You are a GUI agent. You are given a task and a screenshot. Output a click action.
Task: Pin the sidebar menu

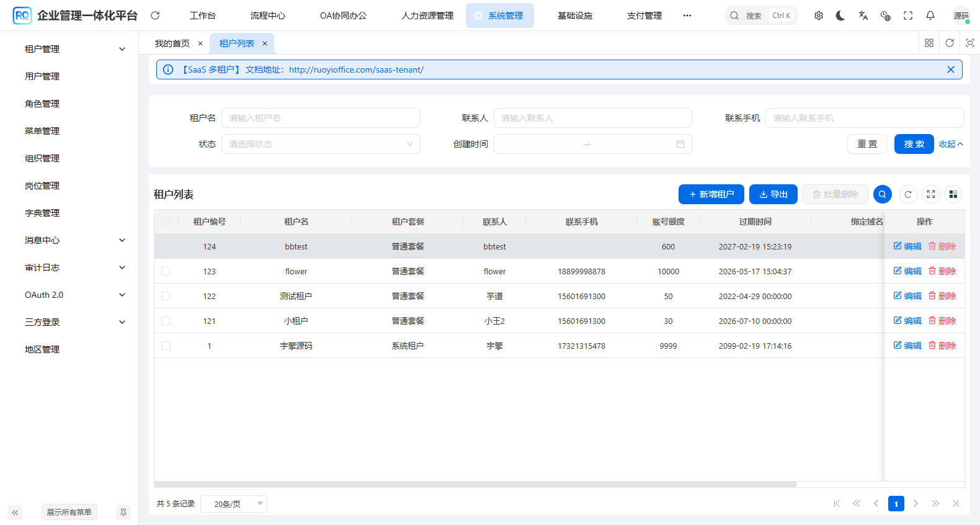[x=123, y=513]
